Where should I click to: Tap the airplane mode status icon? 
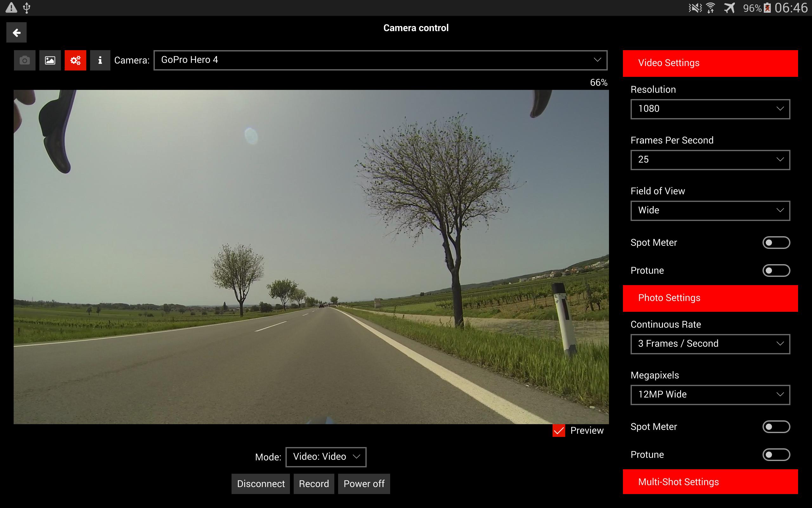click(729, 8)
